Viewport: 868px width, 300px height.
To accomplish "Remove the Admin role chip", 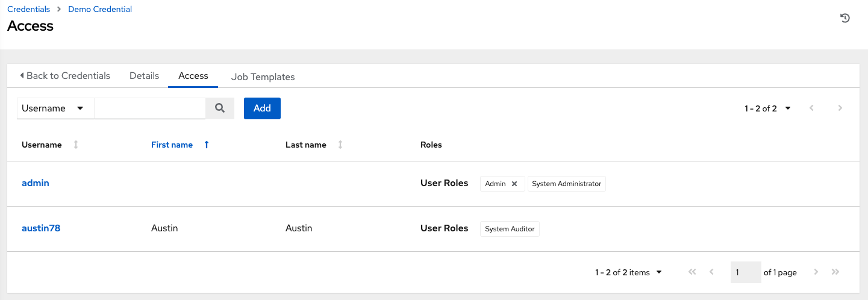I will [514, 184].
